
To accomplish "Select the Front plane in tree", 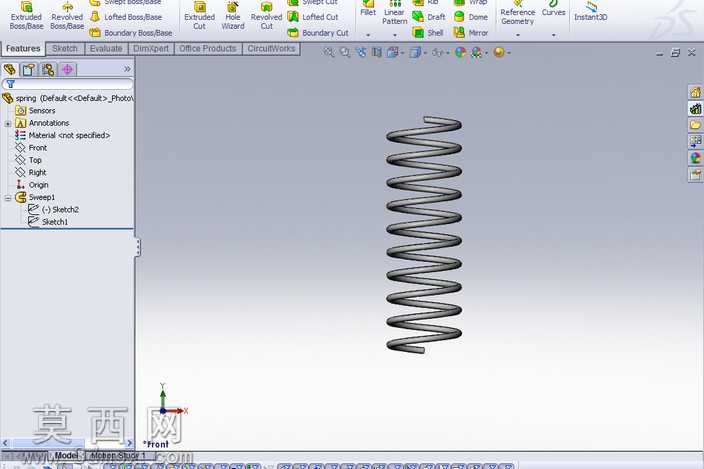I will [x=31, y=148].
